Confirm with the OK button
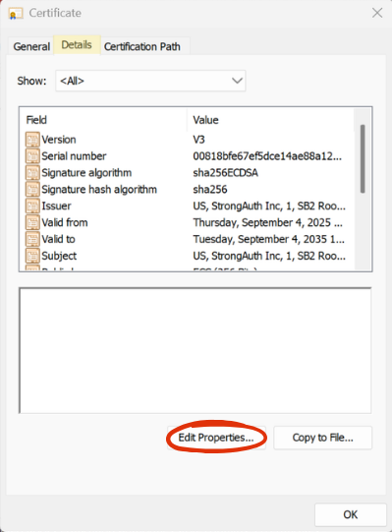This screenshot has height=532, width=392. pyautogui.click(x=351, y=514)
